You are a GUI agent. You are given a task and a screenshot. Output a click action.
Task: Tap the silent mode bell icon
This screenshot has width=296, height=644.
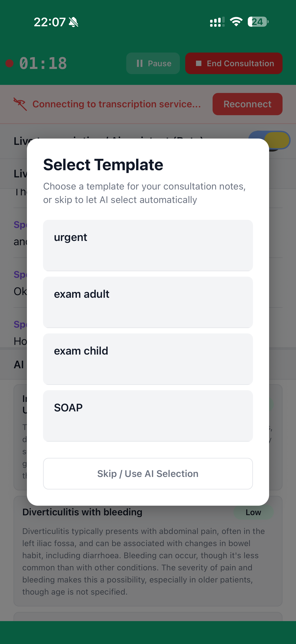point(73,22)
